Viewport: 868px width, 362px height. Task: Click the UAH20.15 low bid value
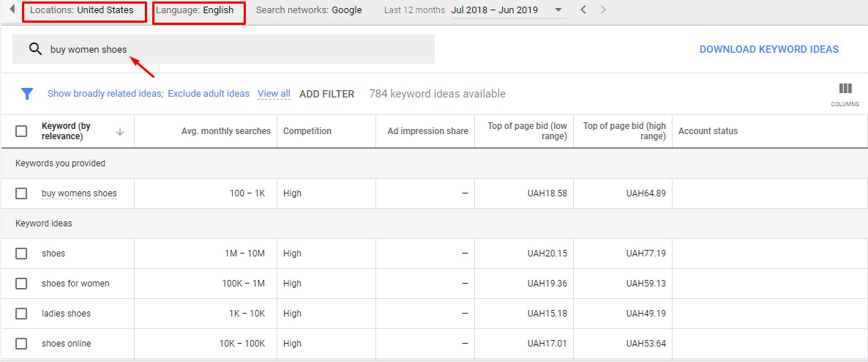click(x=547, y=254)
